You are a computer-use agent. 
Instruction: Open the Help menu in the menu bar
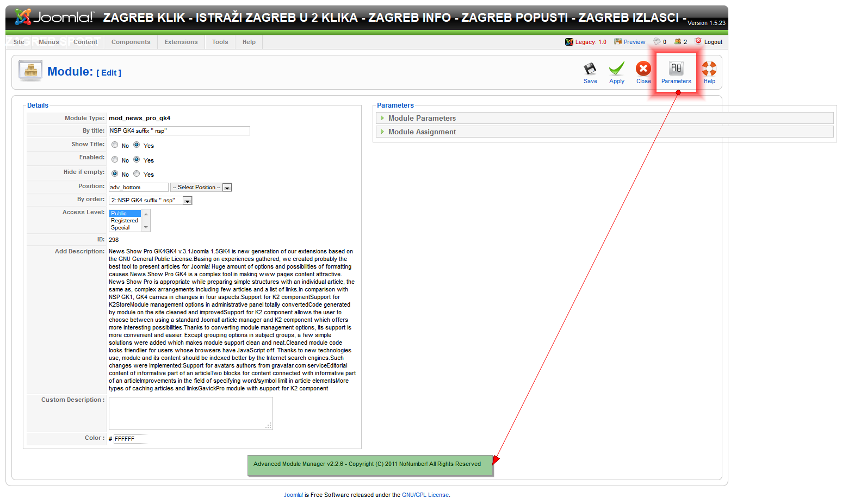coord(249,42)
